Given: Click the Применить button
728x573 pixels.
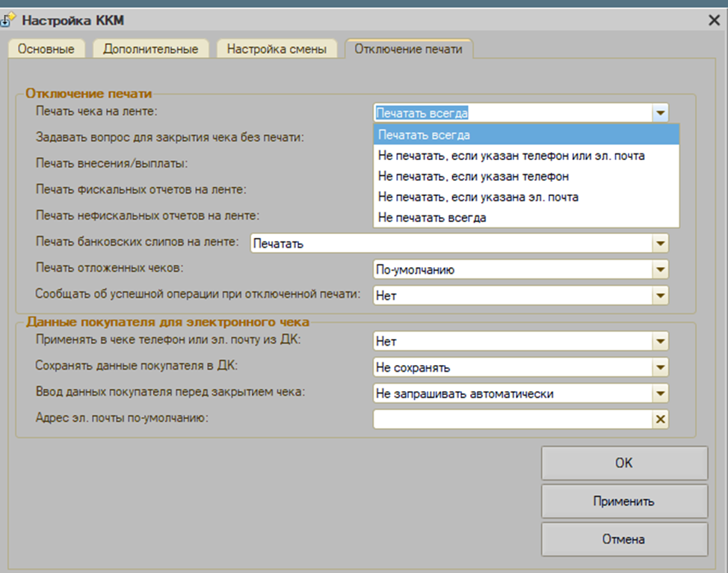Looking at the screenshot, I should coord(624,501).
